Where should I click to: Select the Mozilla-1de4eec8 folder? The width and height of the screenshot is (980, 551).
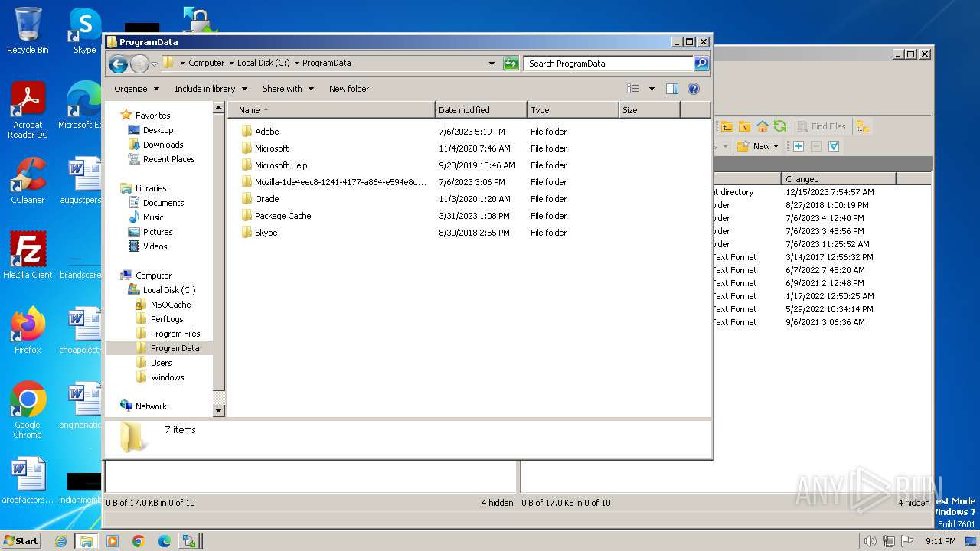point(341,182)
